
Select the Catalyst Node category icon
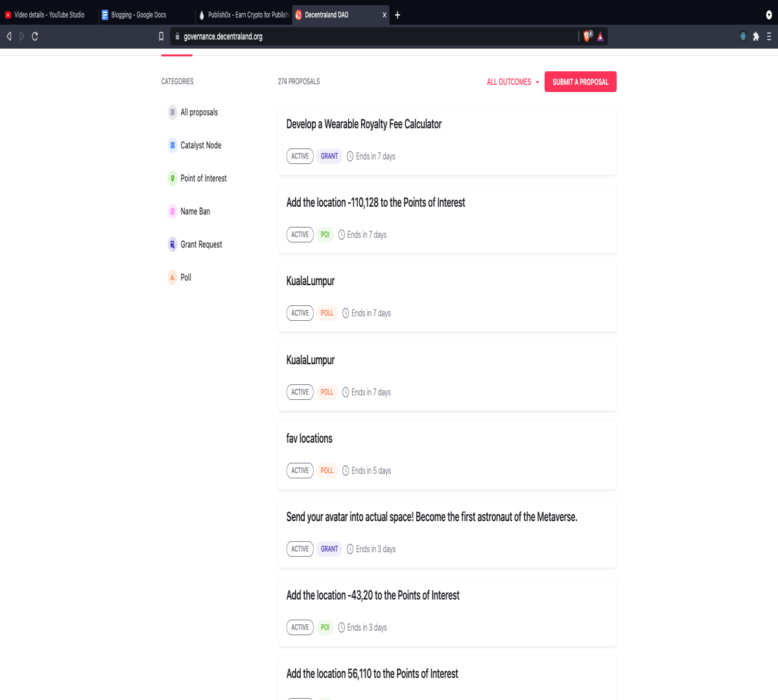[172, 145]
